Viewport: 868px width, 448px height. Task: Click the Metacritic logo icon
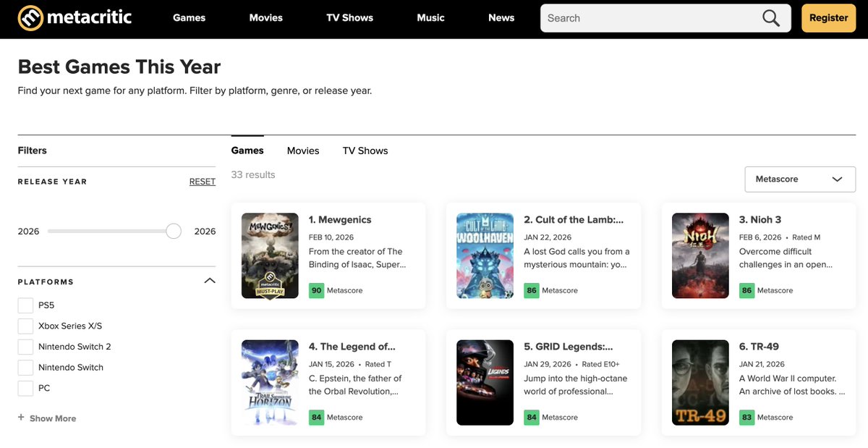(30, 18)
